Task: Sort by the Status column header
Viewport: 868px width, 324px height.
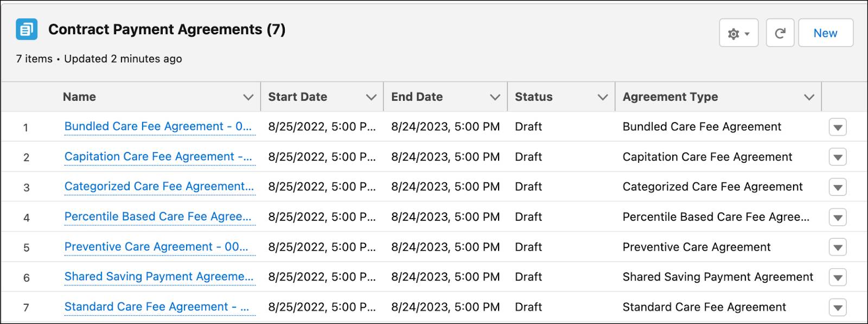Action: click(x=534, y=97)
